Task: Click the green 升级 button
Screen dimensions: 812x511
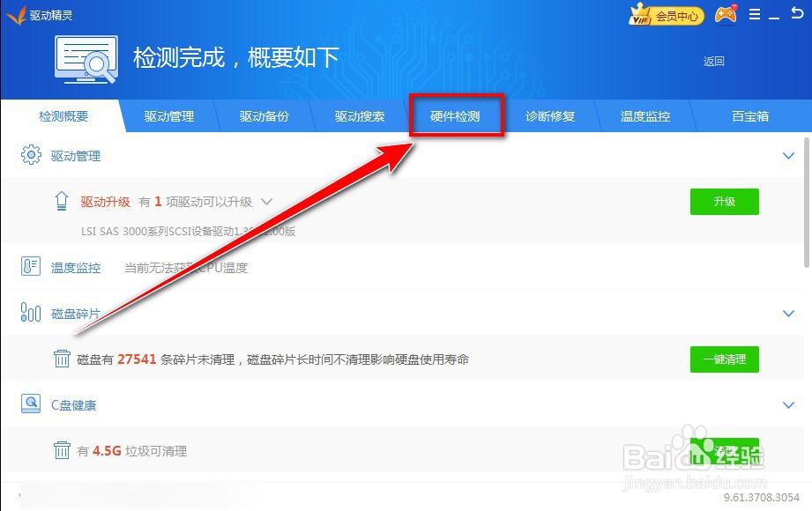Action: (724, 201)
